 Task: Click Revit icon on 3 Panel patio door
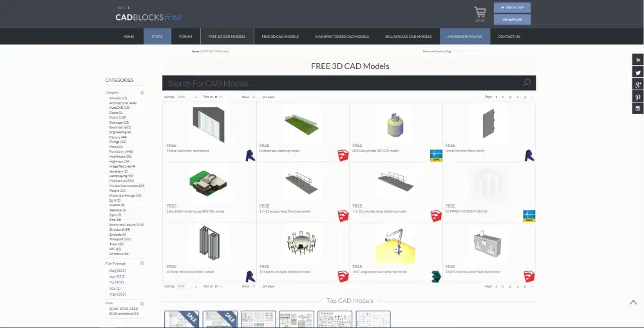[250, 155]
